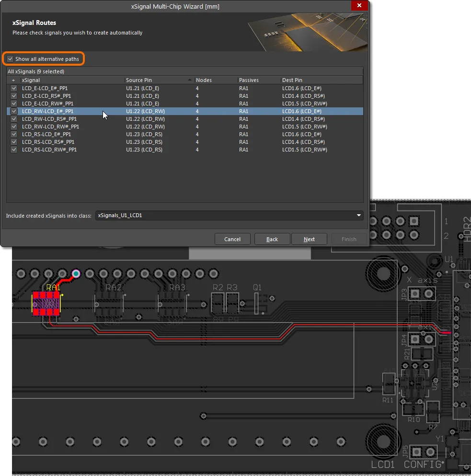Click the highlighted cyan LCD pad
The height and width of the screenshot is (476, 471).
click(76, 274)
